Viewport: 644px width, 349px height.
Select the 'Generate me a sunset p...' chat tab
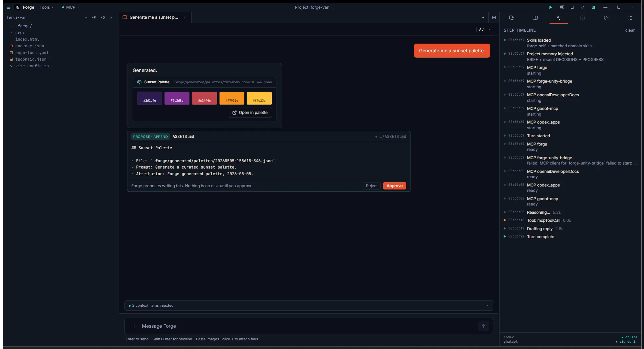(154, 17)
